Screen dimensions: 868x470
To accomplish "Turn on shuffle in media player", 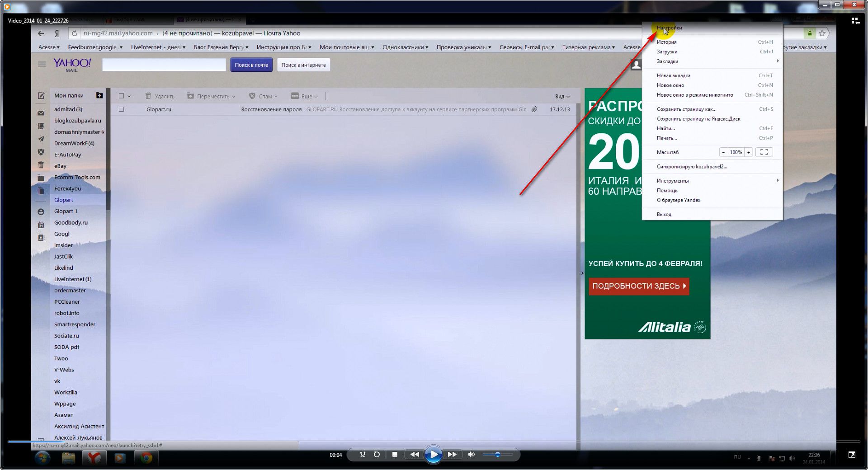I will [x=363, y=455].
